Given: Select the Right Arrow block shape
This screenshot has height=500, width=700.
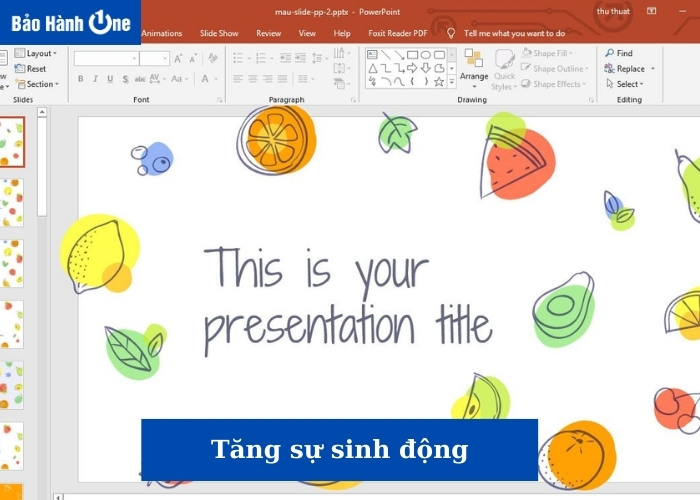Looking at the screenshot, I should 412,68.
